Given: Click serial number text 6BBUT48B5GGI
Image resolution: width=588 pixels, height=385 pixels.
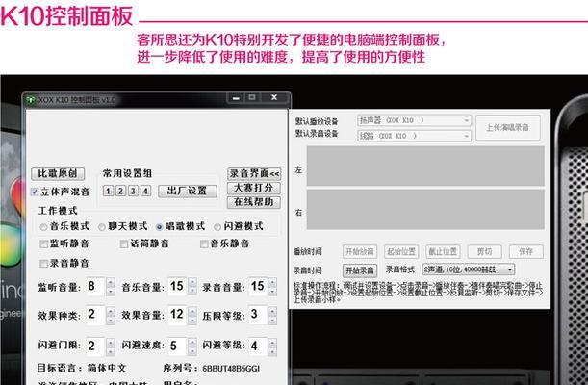Looking at the screenshot, I should pos(231,369).
